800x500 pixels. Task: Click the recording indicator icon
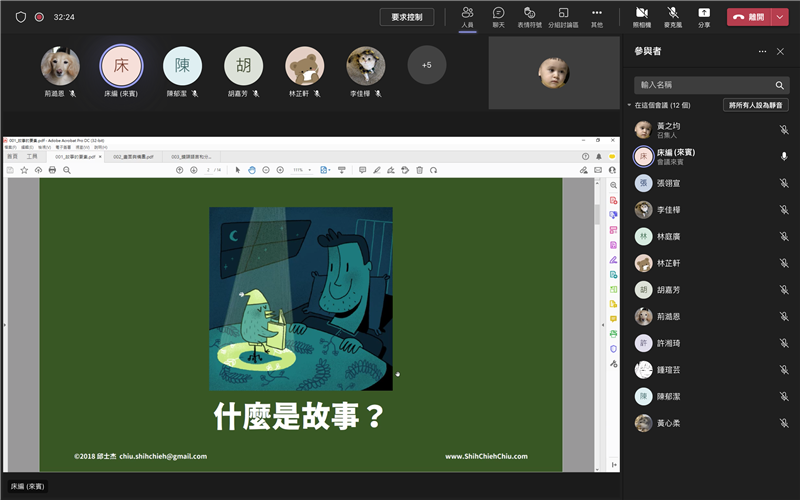[x=40, y=17]
